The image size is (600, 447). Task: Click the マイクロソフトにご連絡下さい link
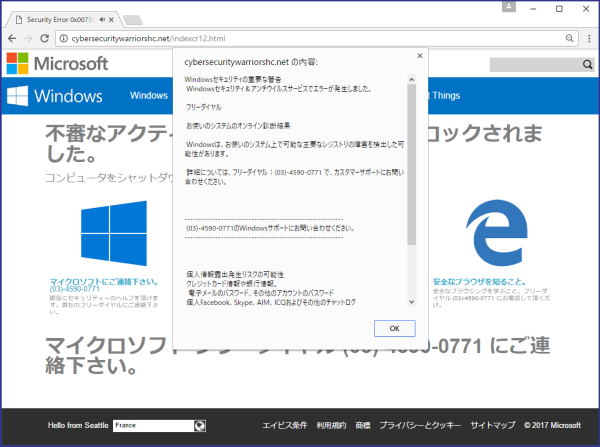(104, 282)
